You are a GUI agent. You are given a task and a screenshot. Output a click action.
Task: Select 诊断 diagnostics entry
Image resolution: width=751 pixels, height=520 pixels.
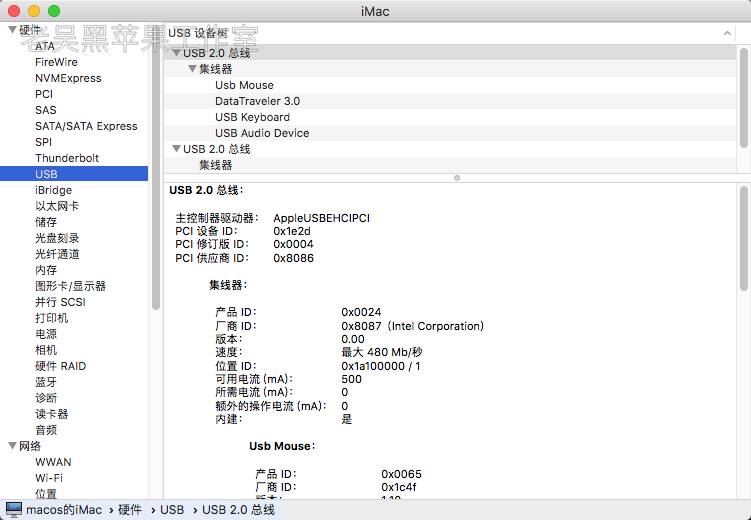click(46, 398)
